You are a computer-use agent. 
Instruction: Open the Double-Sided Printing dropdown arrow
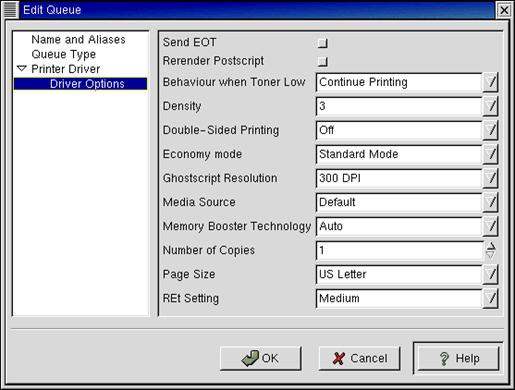coord(490,130)
